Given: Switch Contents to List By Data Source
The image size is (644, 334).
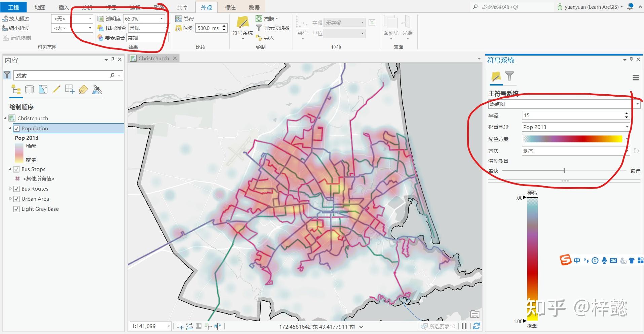Looking at the screenshot, I should tap(30, 89).
